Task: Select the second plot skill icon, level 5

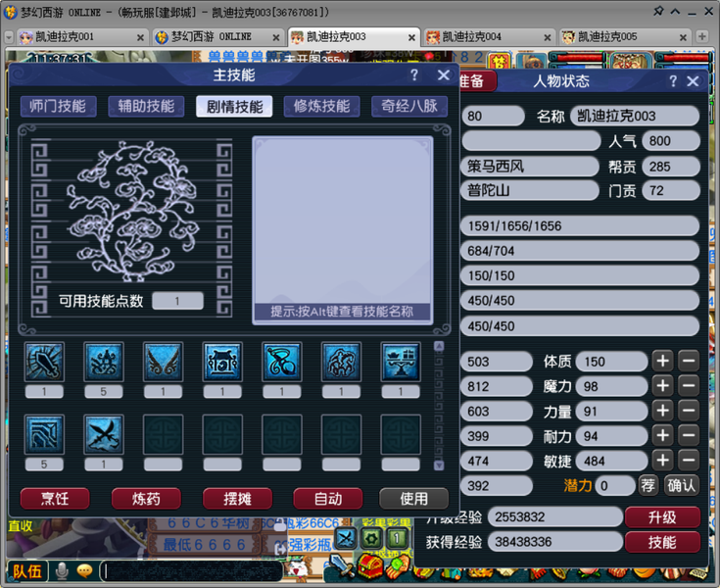Action: (x=104, y=362)
